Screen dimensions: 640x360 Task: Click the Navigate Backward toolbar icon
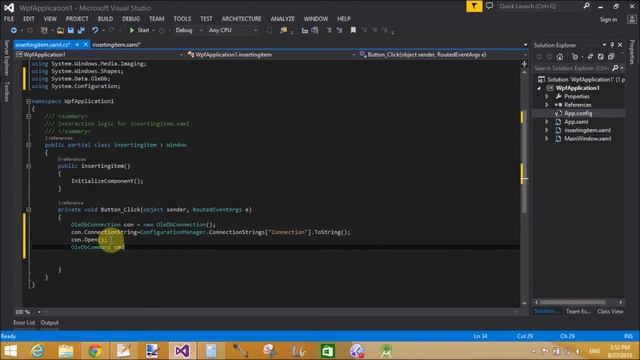click(x=13, y=30)
